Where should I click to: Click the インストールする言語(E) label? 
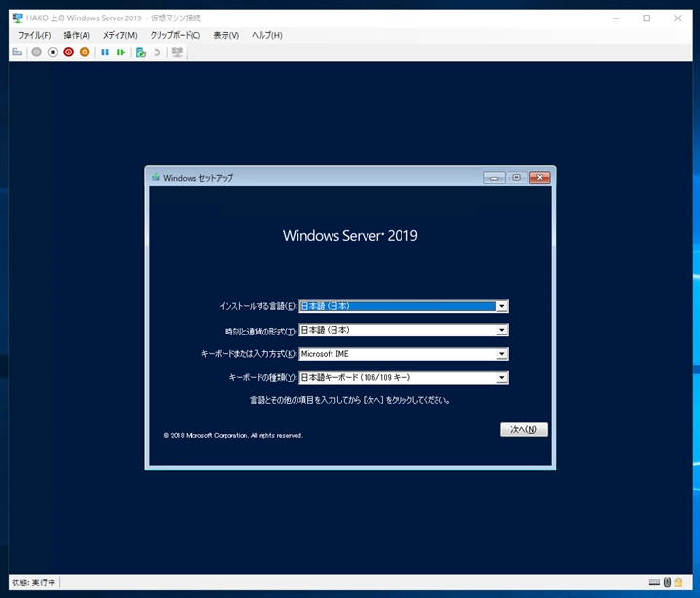click(258, 306)
